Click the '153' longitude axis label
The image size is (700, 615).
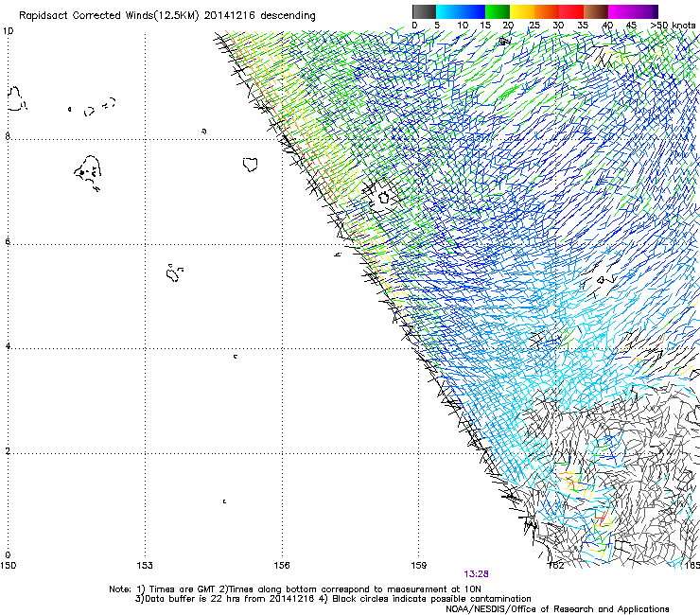[x=145, y=566]
